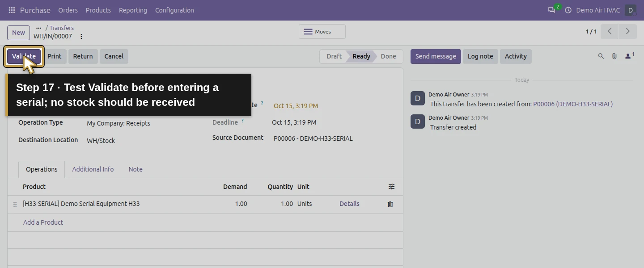Edit the Destination Location WH/Stock field

pyautogui.click(x=101, y=141)
